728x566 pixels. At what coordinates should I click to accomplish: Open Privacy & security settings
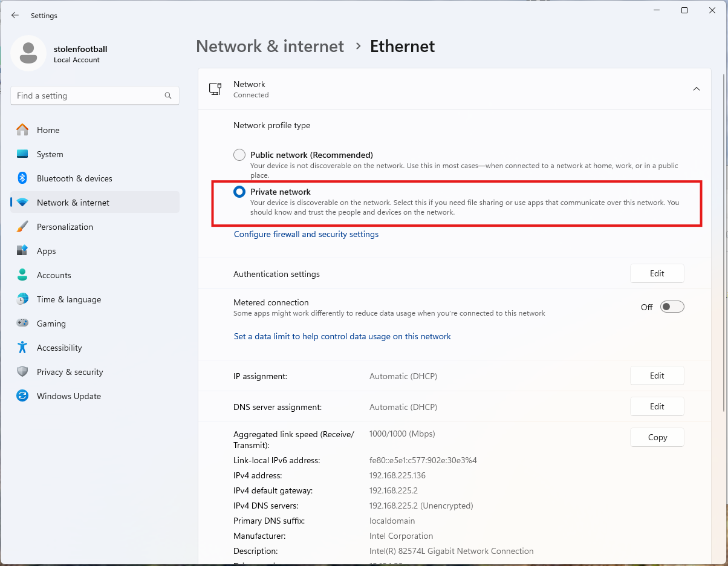click(95, 371)
